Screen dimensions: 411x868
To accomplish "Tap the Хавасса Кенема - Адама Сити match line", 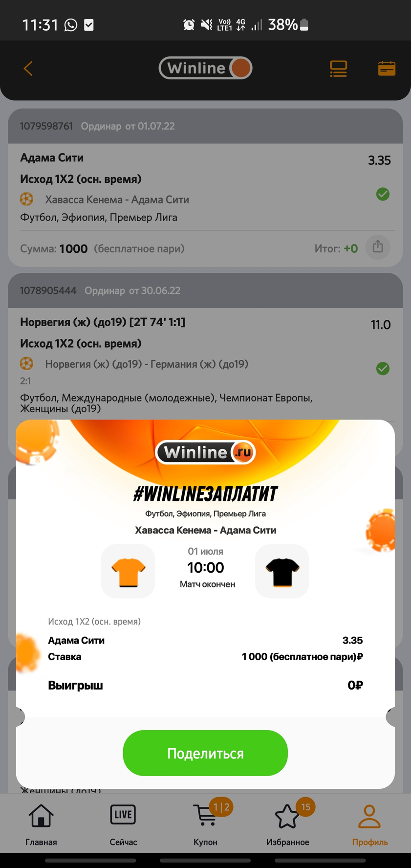I will pyautogui.click(x=117, y=200).
